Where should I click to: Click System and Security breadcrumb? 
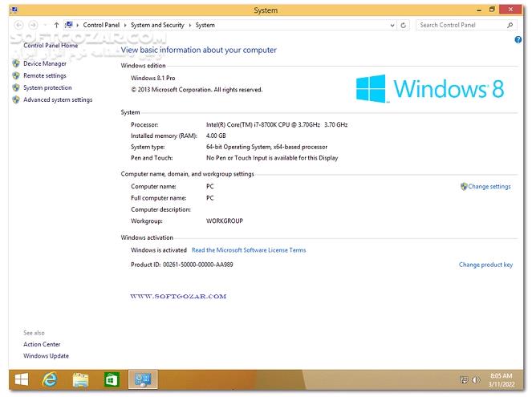(157, 25)
